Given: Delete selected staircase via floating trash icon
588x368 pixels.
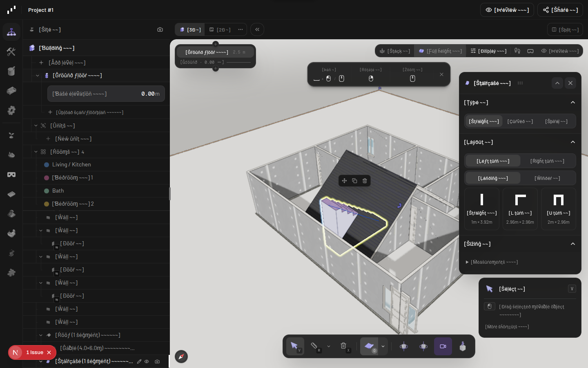Looking at the screenshot, I should [365, 181].
